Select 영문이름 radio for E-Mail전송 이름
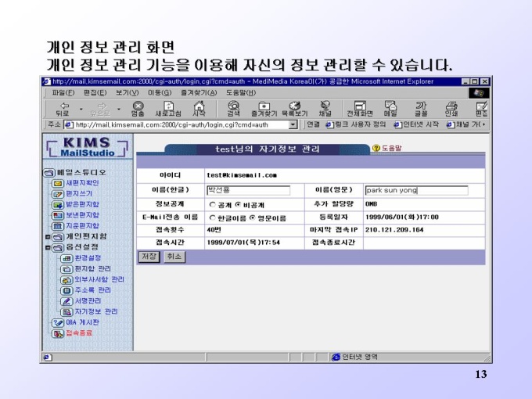532x399 pixels. 253,217
